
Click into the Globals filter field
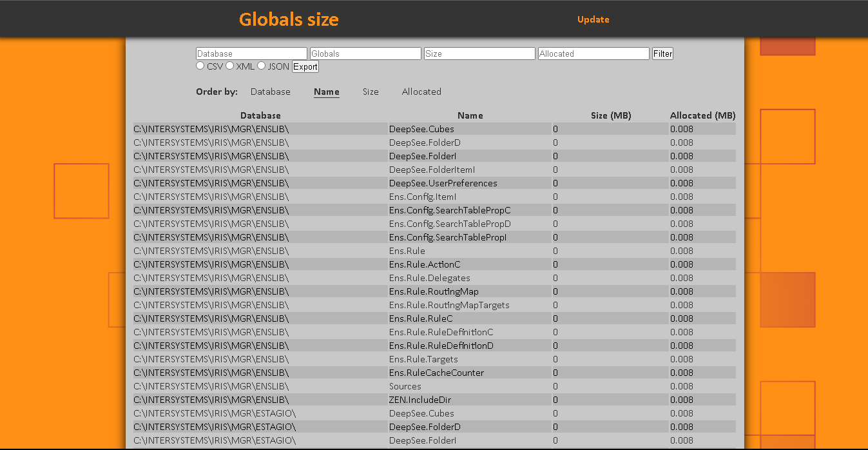tap(365, 54)
